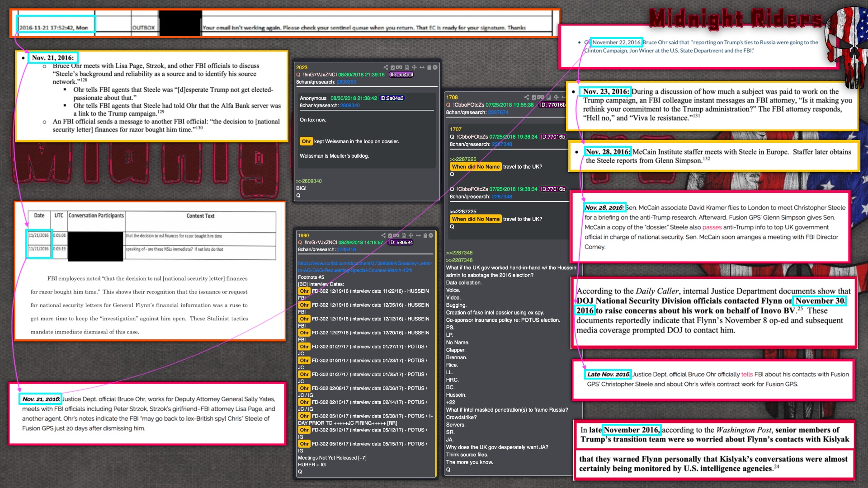This screenshot has width=868, height=488.
Task: Click the "November 22, 2016" highlighted date
Action: (x=617, y=42)
